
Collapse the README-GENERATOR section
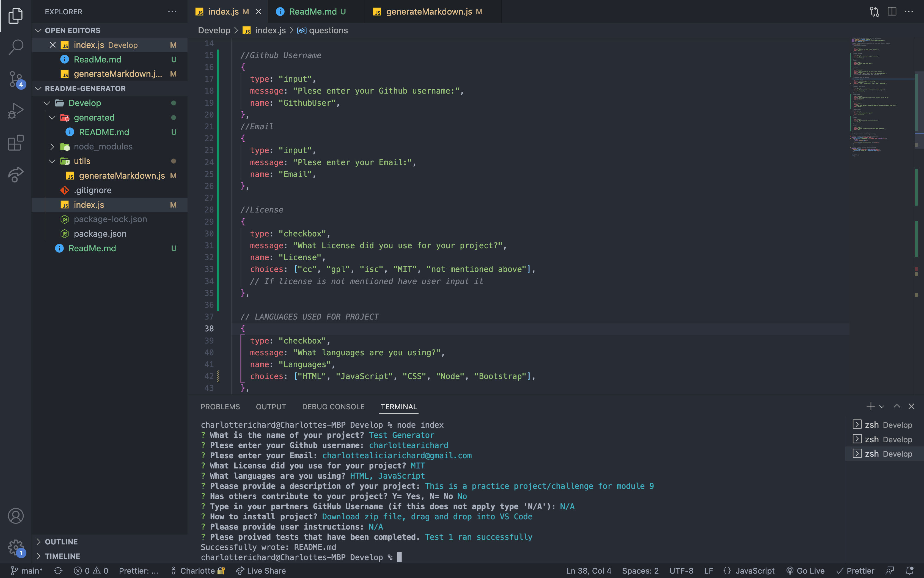tap(38, 88)
